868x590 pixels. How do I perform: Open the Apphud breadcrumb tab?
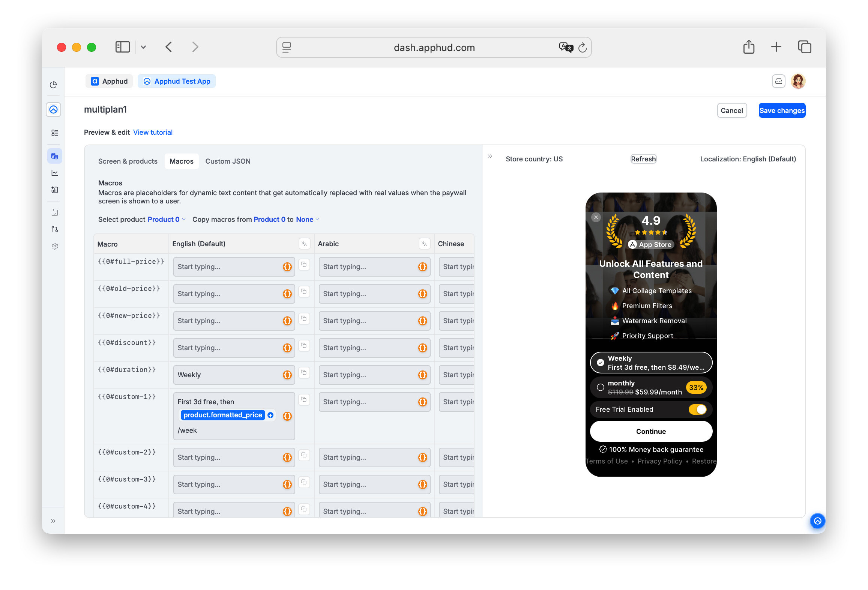(x=109, y=81)
